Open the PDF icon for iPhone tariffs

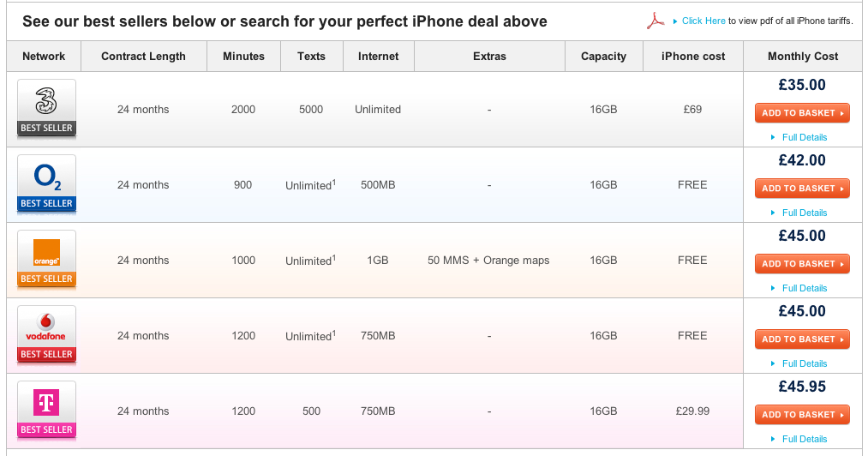tap(655, 21)
